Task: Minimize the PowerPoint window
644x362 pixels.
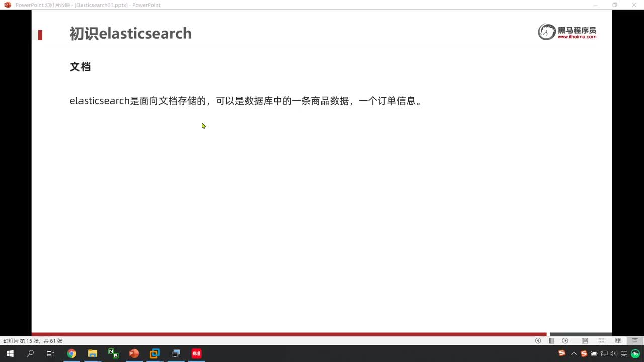Action: point(595,5)
